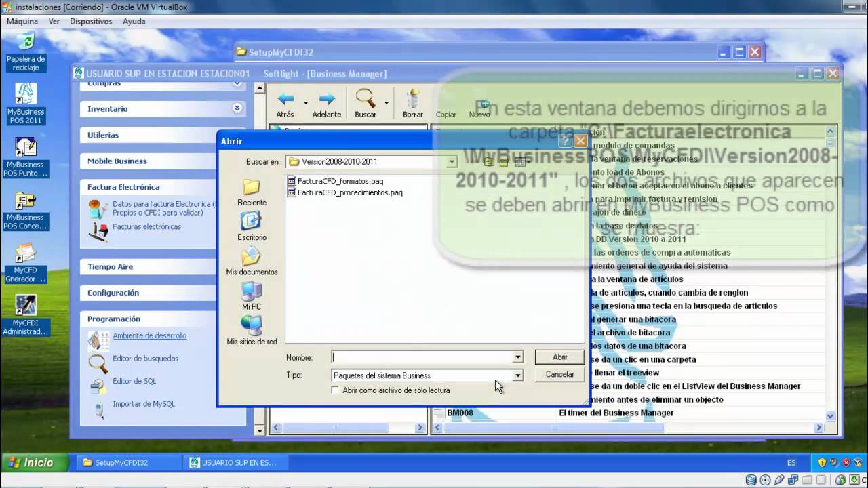This screenshot has width=868, height=488.
Task: Click the up-one-level folder icon
Action: [488, 161]
